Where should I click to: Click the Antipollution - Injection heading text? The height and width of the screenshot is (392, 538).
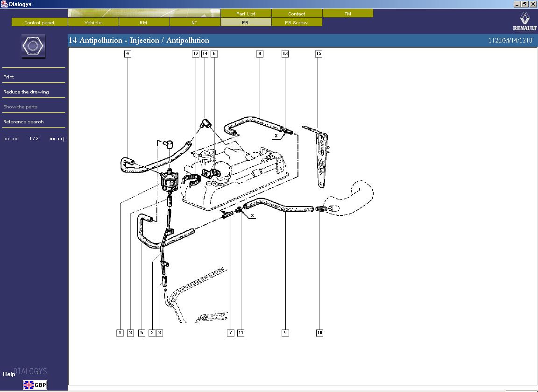[139, 40]
